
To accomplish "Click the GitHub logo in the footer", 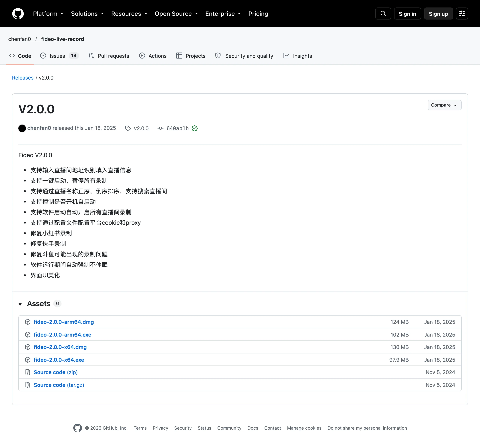I will 77,428.
